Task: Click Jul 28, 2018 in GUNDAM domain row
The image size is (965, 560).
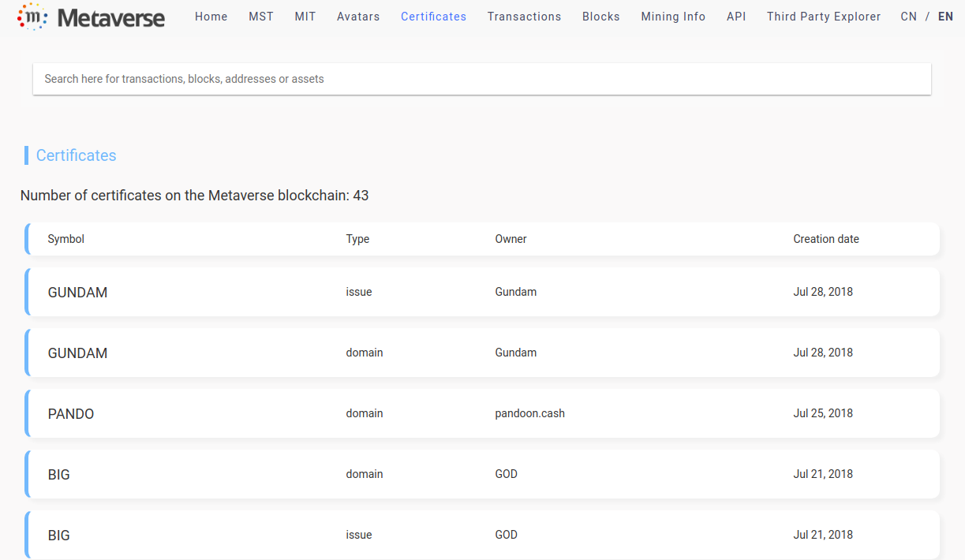Action: (x=823, y=353)
